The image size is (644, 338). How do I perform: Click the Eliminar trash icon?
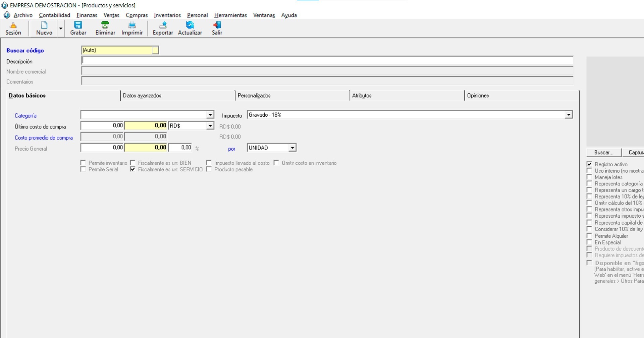point(105,25)
